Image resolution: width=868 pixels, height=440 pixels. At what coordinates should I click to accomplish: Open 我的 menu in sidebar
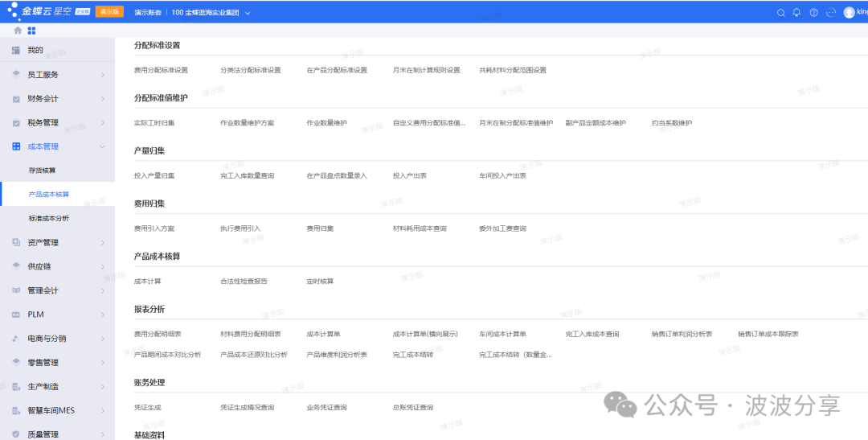tap(35, 51)
